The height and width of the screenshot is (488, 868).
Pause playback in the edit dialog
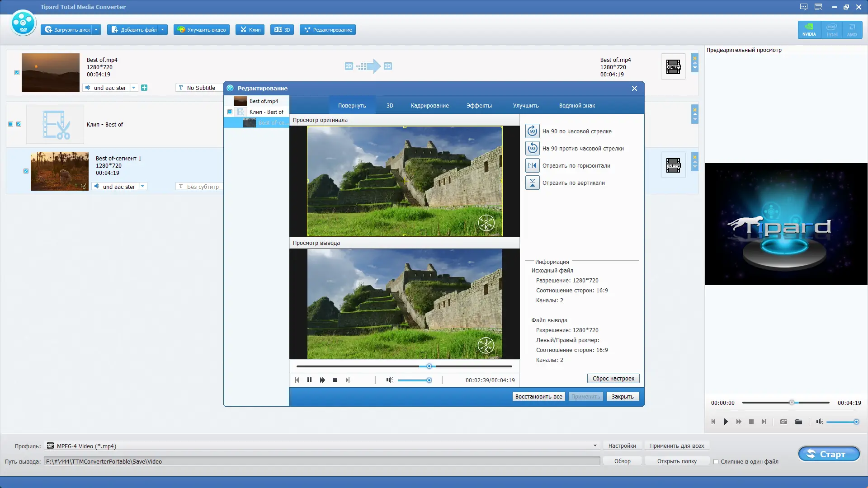click(x=309, y=380)
